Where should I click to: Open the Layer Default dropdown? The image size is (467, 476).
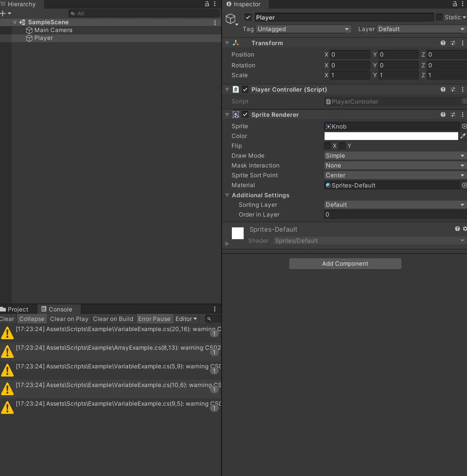(x=422, y=29)
